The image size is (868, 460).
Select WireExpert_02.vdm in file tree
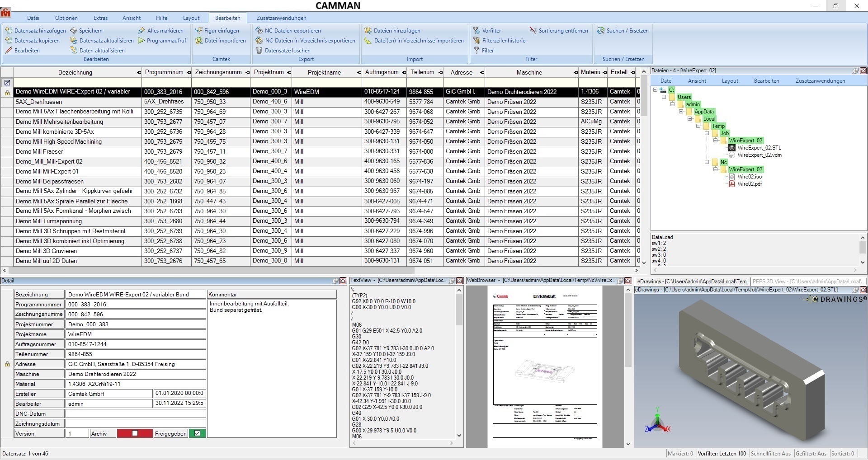tap(759, 155)
